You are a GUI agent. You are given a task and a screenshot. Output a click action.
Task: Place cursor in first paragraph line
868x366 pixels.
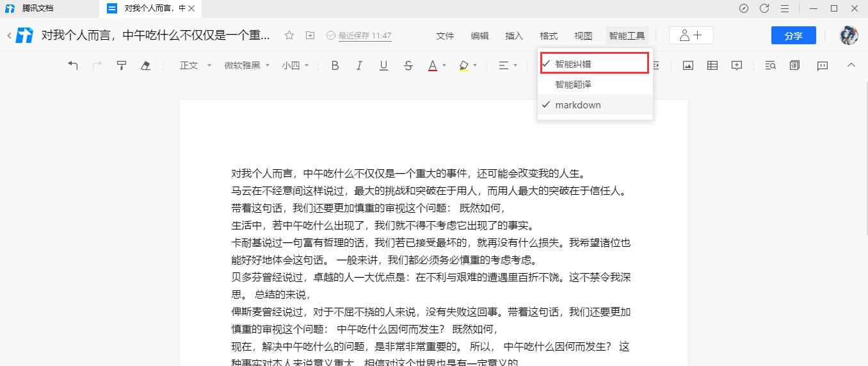(x=408, y=174)
